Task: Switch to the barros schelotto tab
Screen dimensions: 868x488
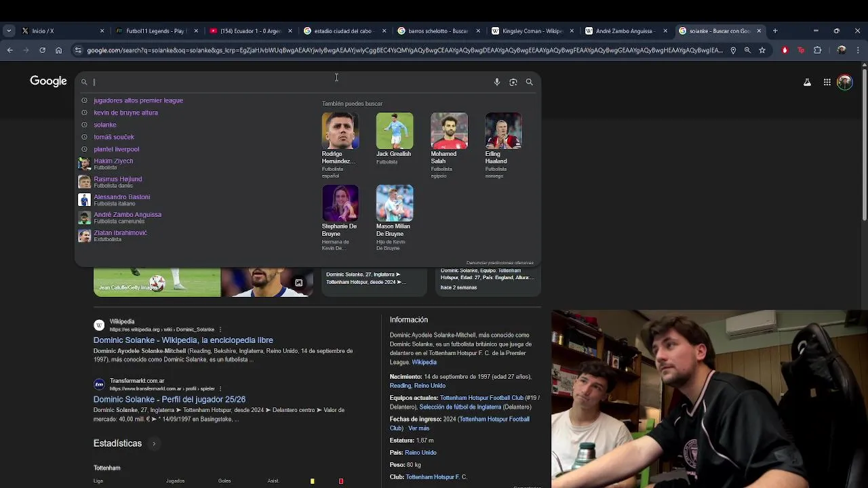Action: (438, 30)
